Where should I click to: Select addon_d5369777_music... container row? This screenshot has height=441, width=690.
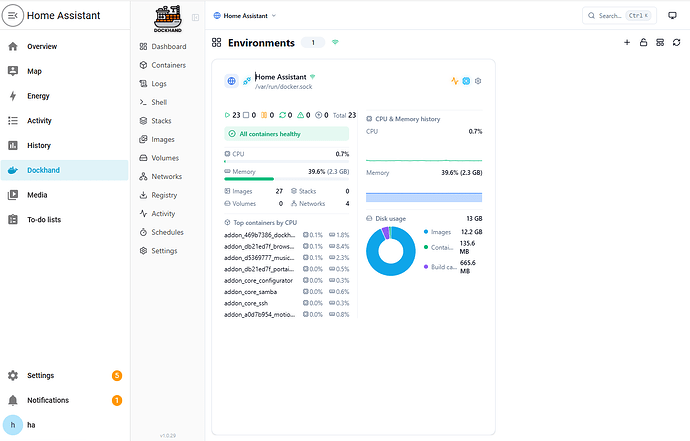click(286, 258)
